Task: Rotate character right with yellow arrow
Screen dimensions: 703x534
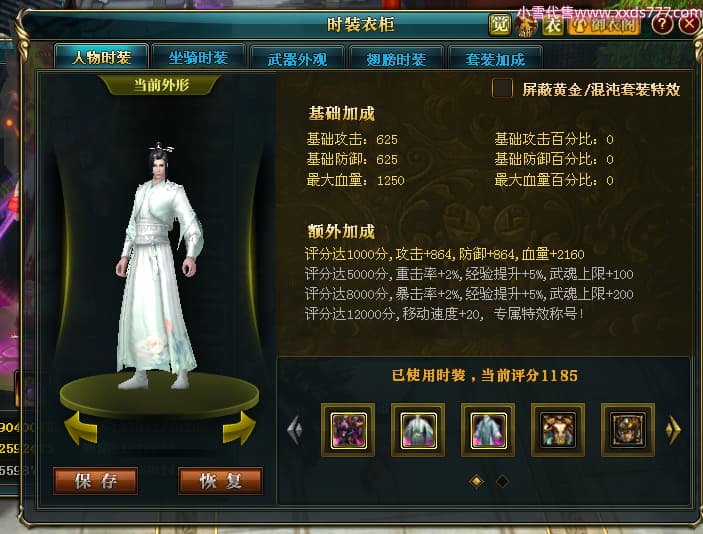Action: 239,428
